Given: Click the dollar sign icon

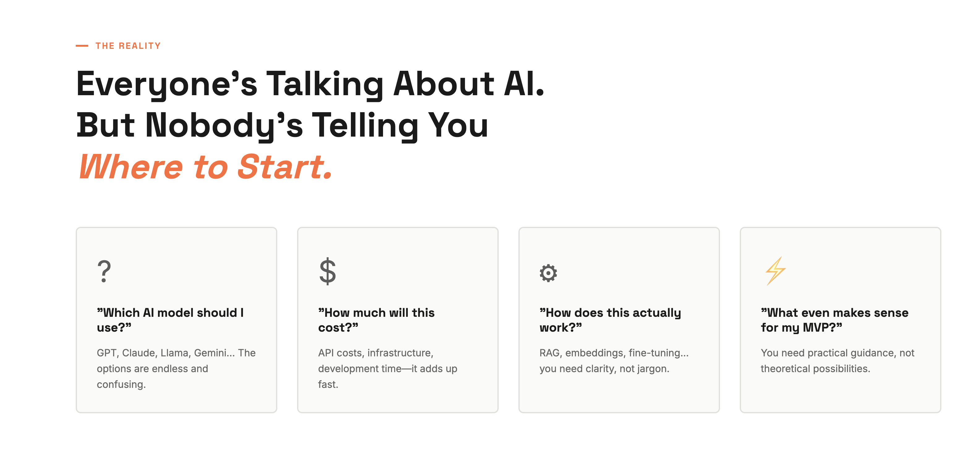Looking at the screenshot, I should [327, 271].
